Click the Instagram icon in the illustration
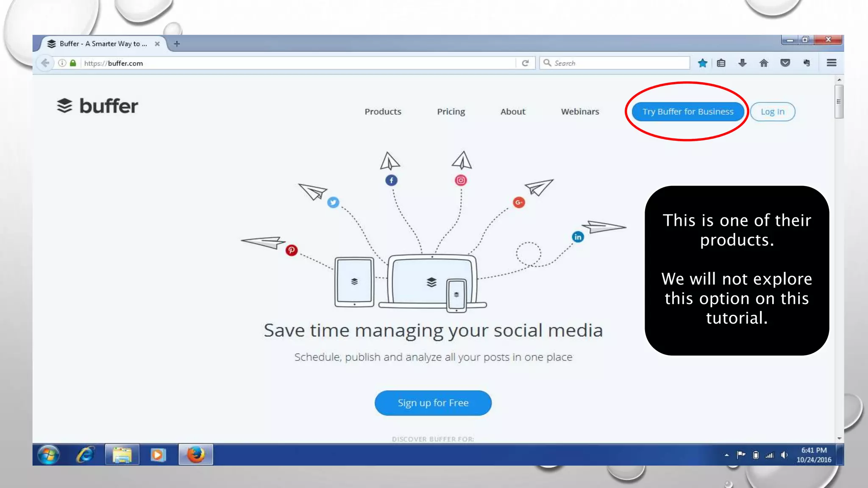The height and width of the screenshot is (488, 868). point(461,180)
